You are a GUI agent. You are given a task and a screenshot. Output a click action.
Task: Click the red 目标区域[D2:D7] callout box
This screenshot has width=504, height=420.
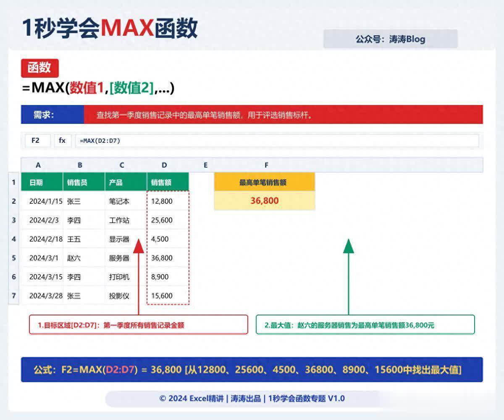click(138, 325)
